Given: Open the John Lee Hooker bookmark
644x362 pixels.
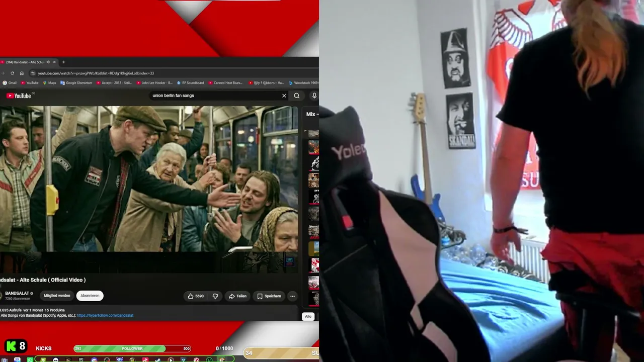Looking at the screenshot, I should coord(154,83).
